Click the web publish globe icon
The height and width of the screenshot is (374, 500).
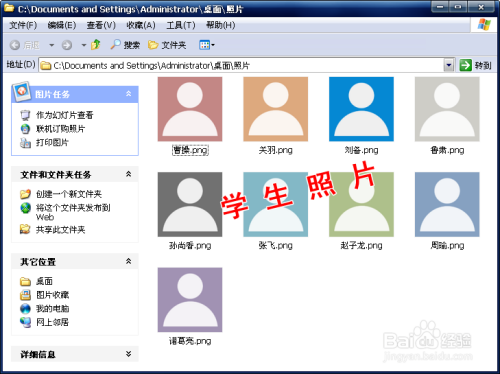[25, 208]
